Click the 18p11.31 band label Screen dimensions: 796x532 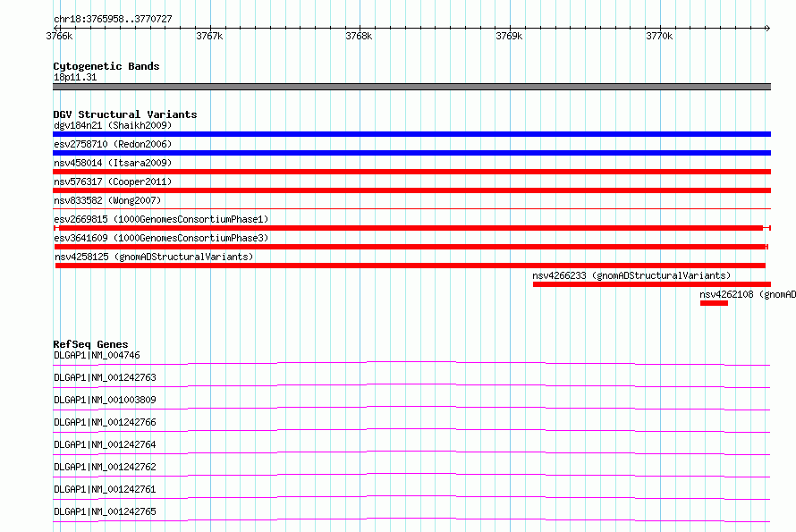coord(75,77)
